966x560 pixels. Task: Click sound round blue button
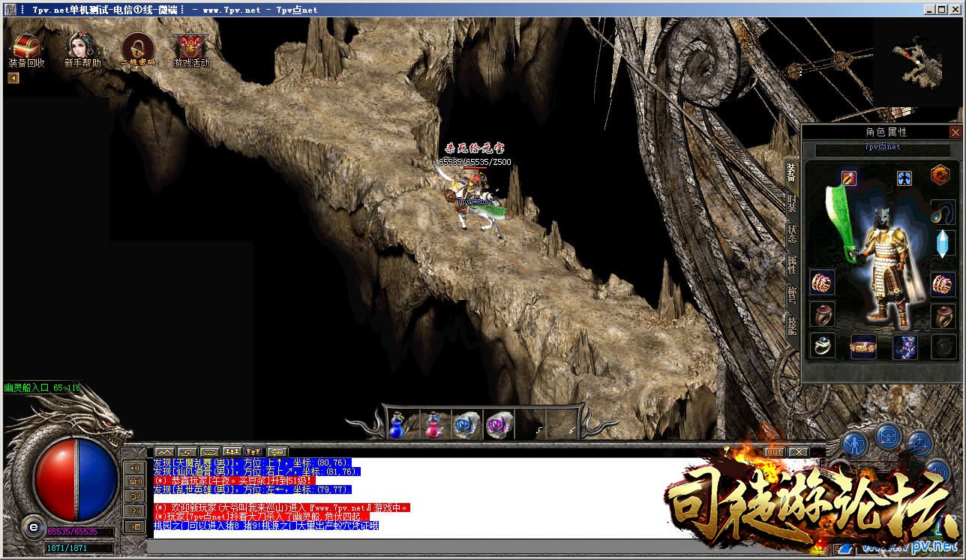point(937,472)
